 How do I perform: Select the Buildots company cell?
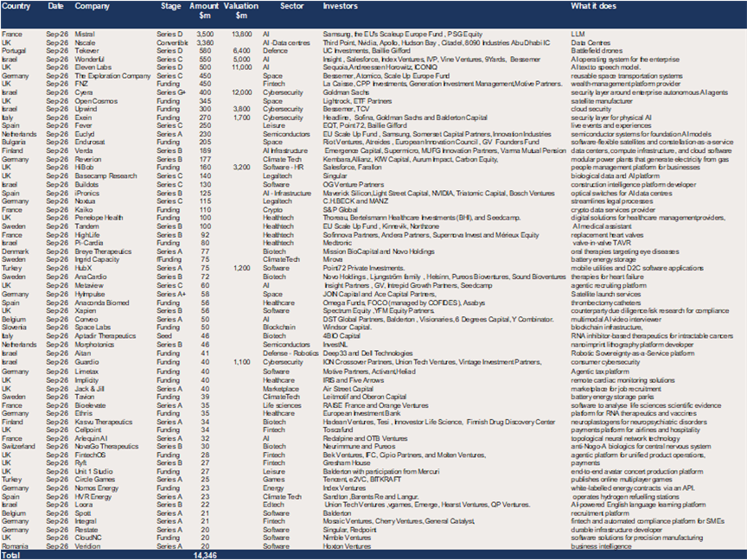[86, 184]
